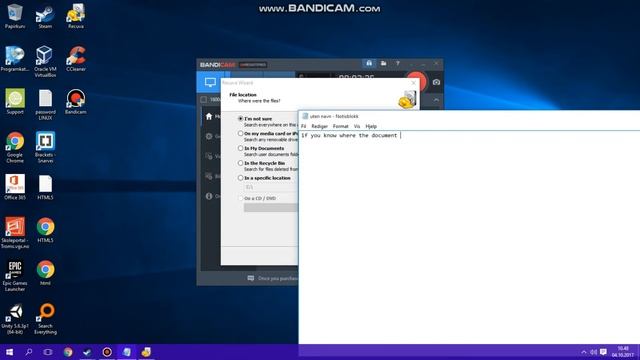This screenshot has height=360, width=640.
Task: Switch to Chrome on the taskbar
Action: [x=68, y=352]
